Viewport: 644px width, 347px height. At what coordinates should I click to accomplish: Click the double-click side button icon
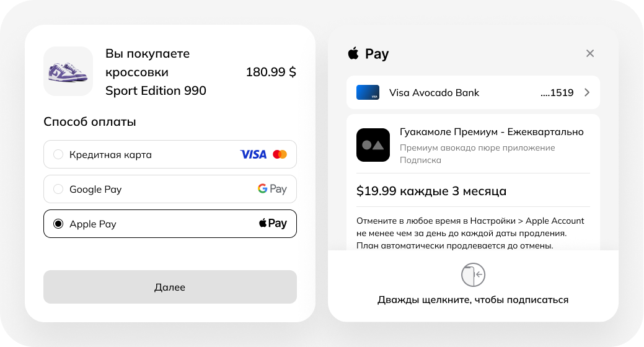click(473, 275)
